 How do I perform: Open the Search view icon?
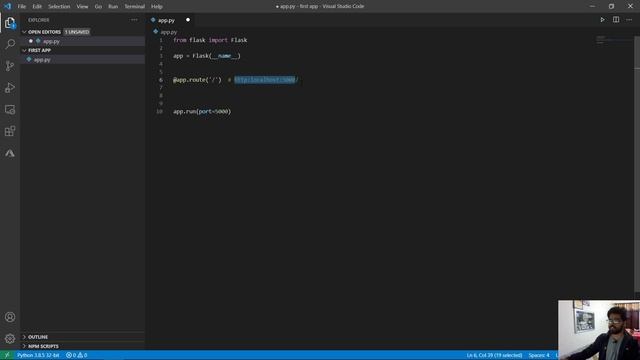click(10, 44)
